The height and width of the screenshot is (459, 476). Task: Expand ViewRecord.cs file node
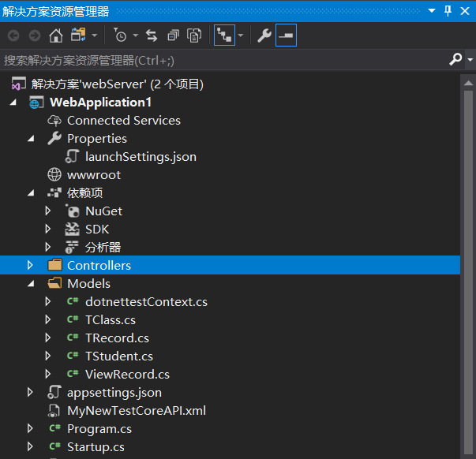(47, 374)
